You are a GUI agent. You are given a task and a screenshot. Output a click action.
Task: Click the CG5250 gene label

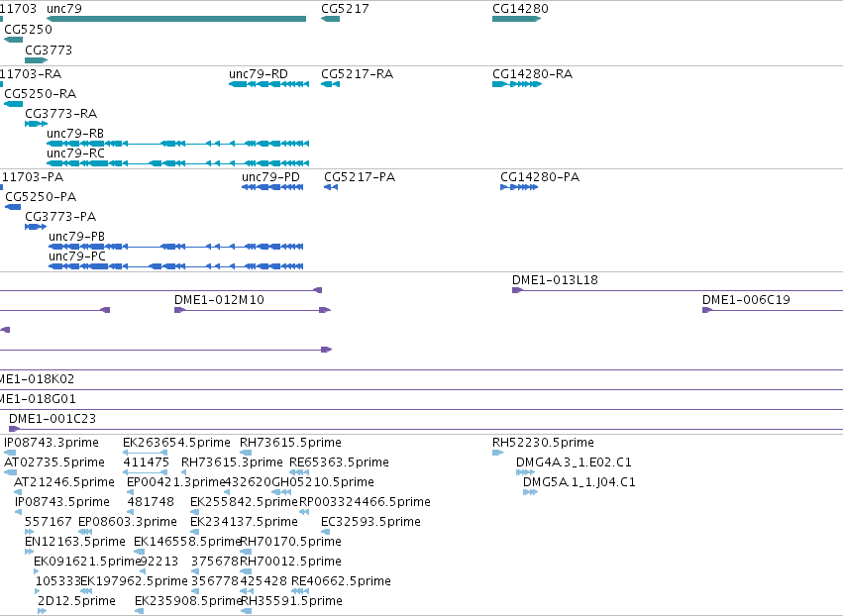tap(28, 30)
